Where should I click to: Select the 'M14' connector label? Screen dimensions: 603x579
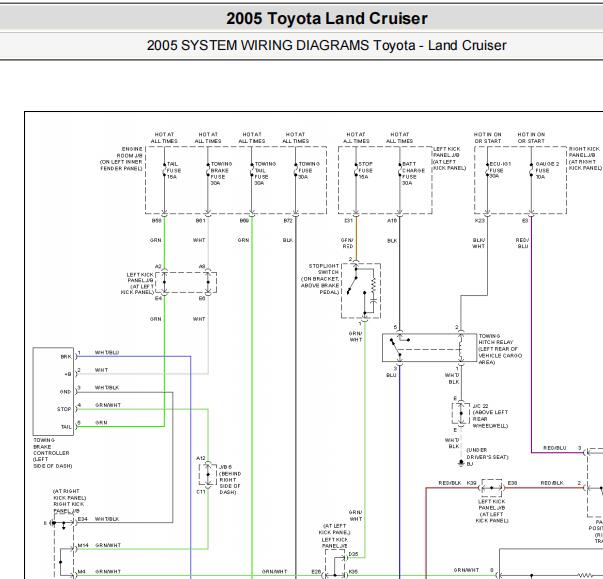pyautogui.click(x=83, y=545)
